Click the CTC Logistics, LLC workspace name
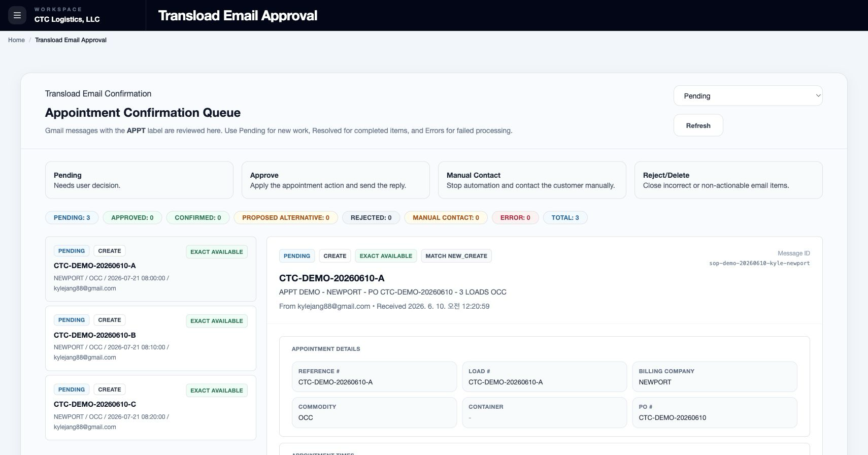This screenshot has width=868, height=455. coord(67,19)
